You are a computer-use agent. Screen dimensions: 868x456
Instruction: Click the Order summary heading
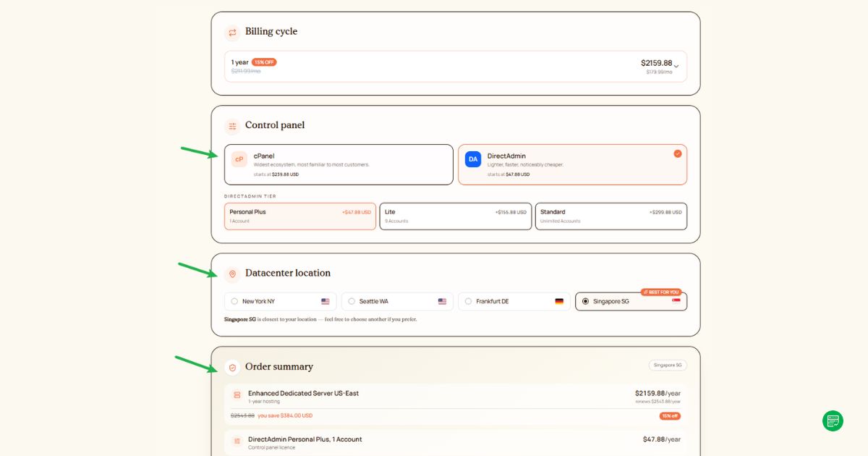[279, 367]
